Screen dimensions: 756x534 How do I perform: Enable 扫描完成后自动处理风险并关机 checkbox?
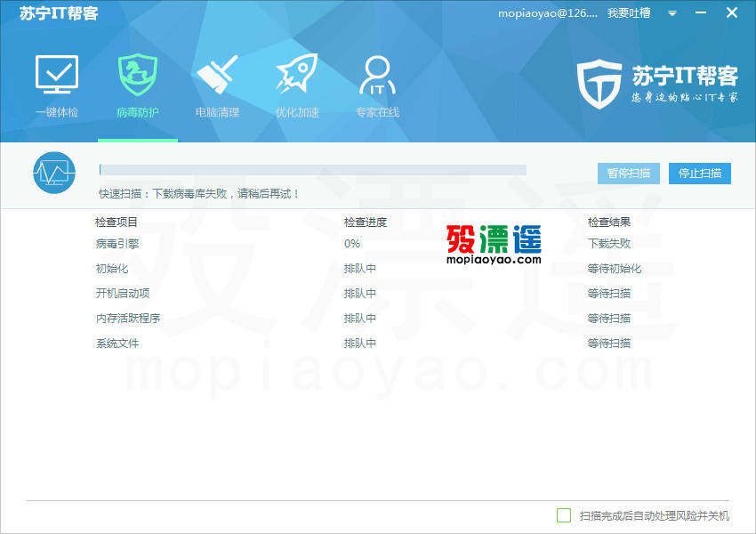click(x=564, y=515)
